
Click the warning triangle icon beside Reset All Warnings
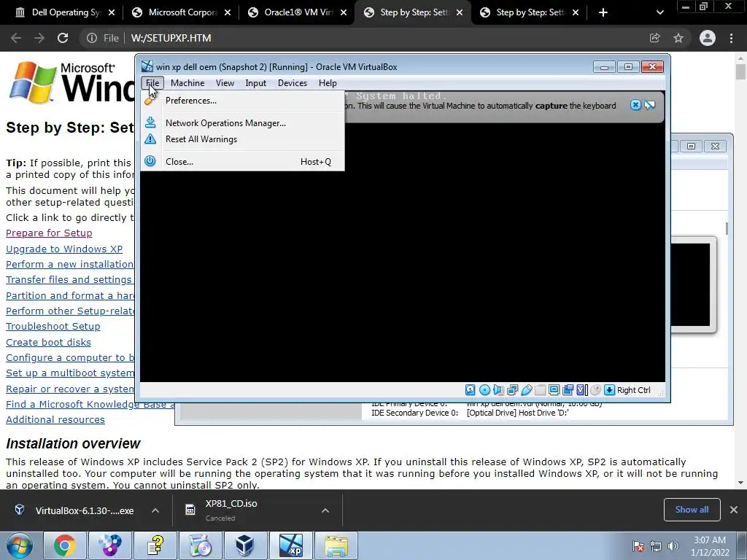150,139
